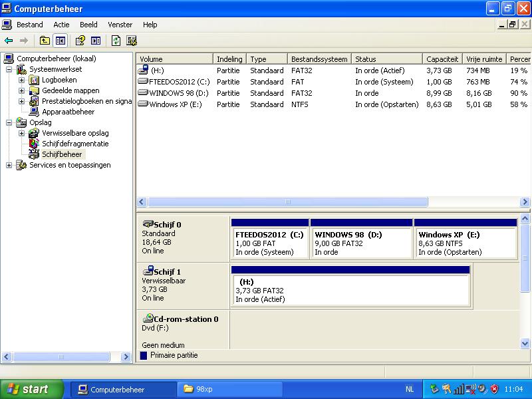Click the disk settings icon after Refresh
The width and height of the screenshot is (532, 399).
coord(132,41)
